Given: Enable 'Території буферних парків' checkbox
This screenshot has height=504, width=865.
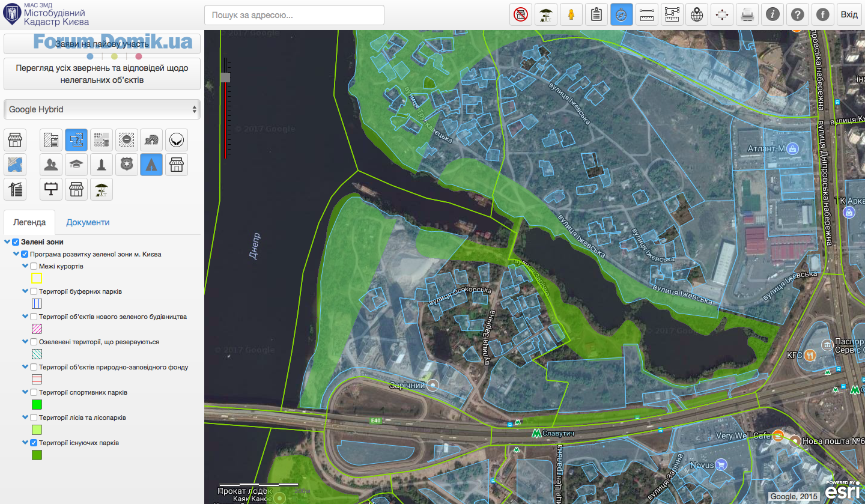Looking at the screenshot, I should [34, 291].
